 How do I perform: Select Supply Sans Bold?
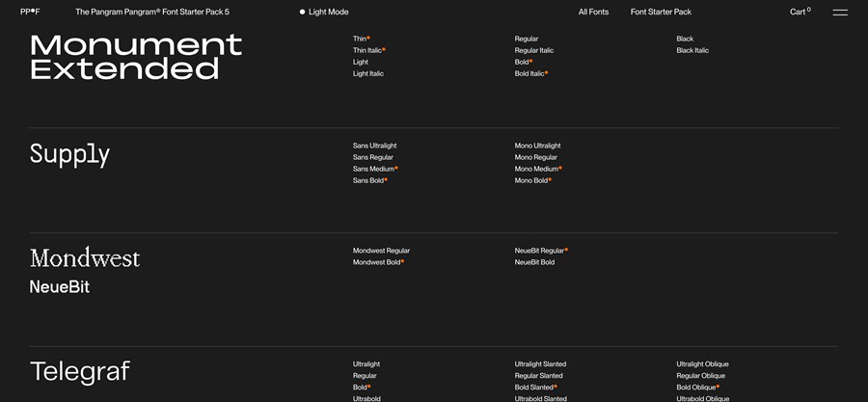(x=370, y=181)
